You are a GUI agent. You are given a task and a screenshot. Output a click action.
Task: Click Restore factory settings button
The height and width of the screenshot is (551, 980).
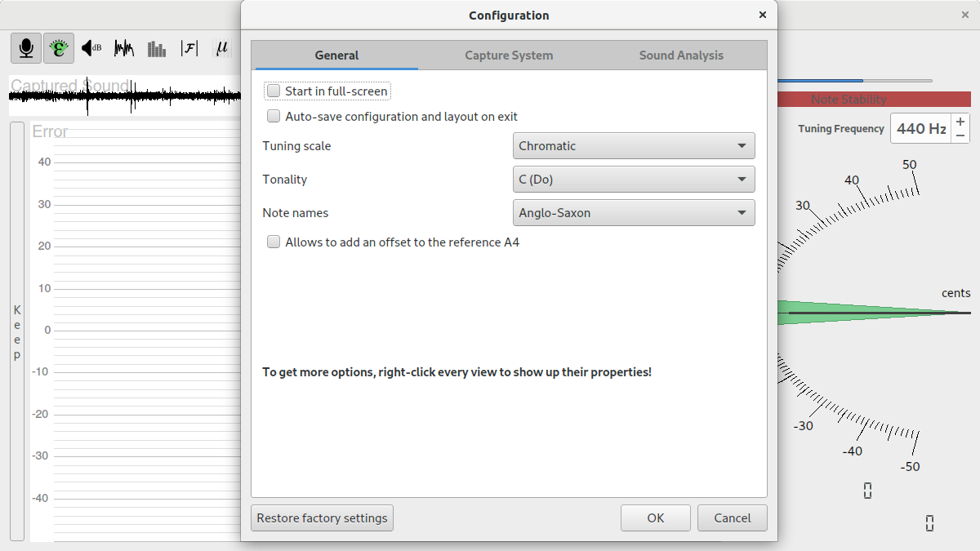(x=322, y=518)
